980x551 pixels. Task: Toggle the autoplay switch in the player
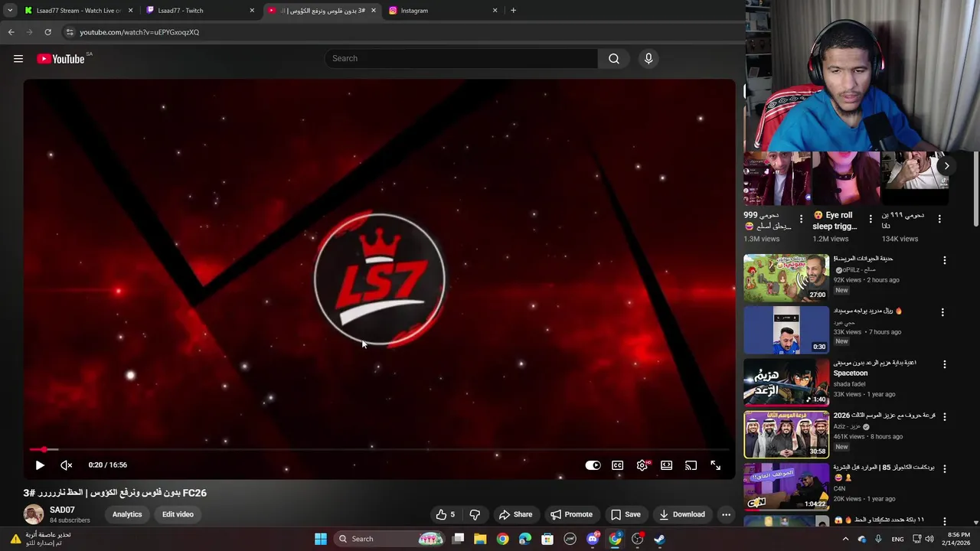(x=593, y=465)
